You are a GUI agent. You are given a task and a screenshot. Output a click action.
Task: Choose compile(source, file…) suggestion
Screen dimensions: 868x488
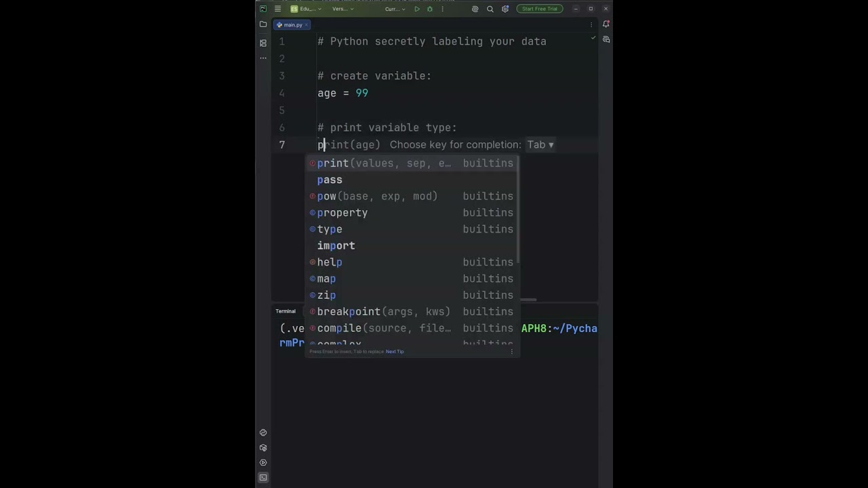412,328
